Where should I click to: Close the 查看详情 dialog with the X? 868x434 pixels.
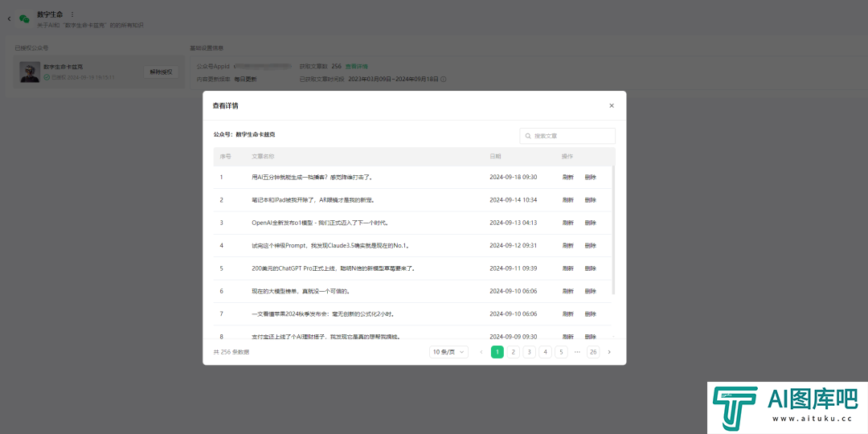coord(611,106)
